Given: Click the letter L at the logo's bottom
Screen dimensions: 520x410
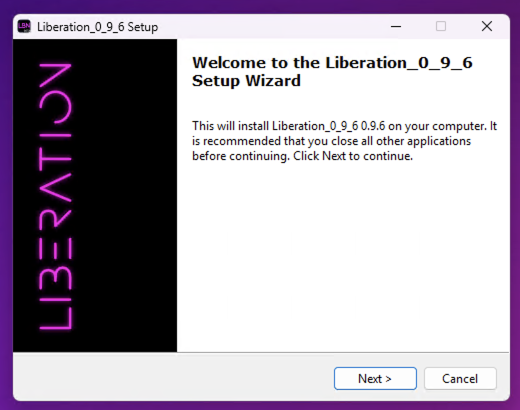Looking at the screenshot, I should (x=55, y=318).
